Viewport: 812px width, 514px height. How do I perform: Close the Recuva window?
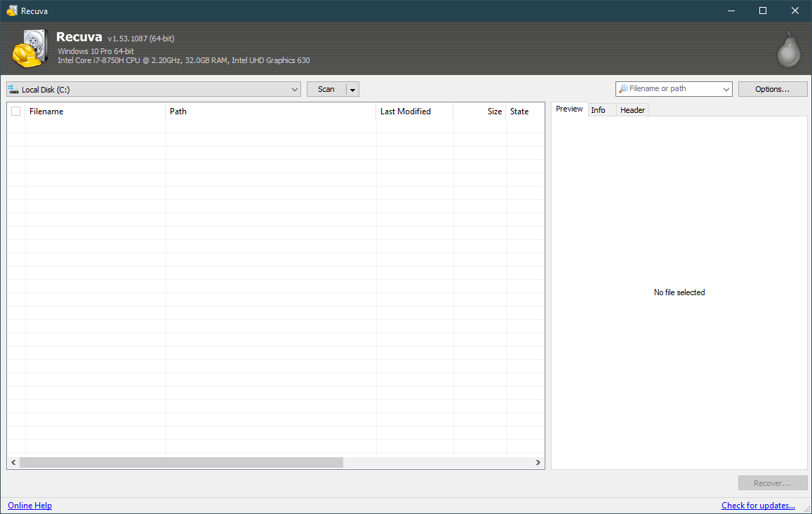pyautogui.click(x=795, y=11)
